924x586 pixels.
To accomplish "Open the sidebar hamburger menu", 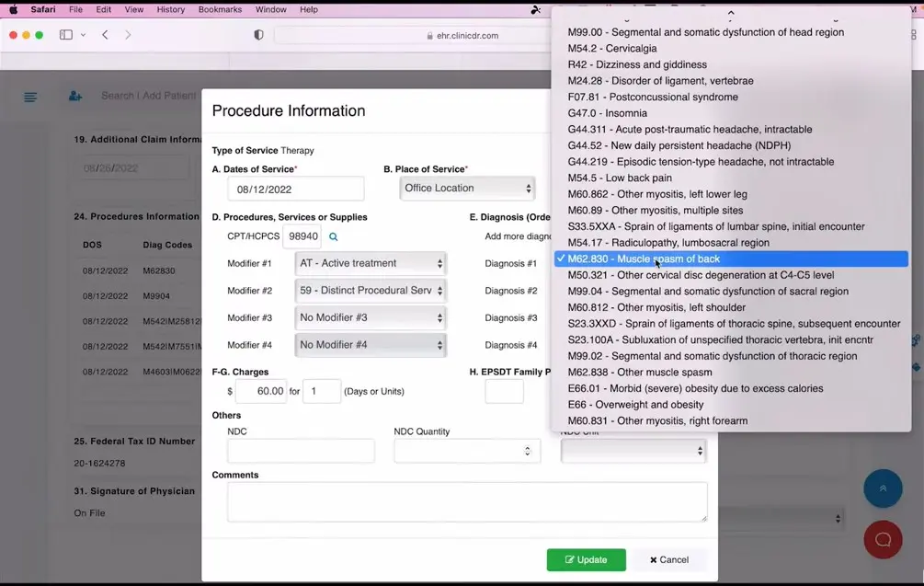I will pos(30,96).
